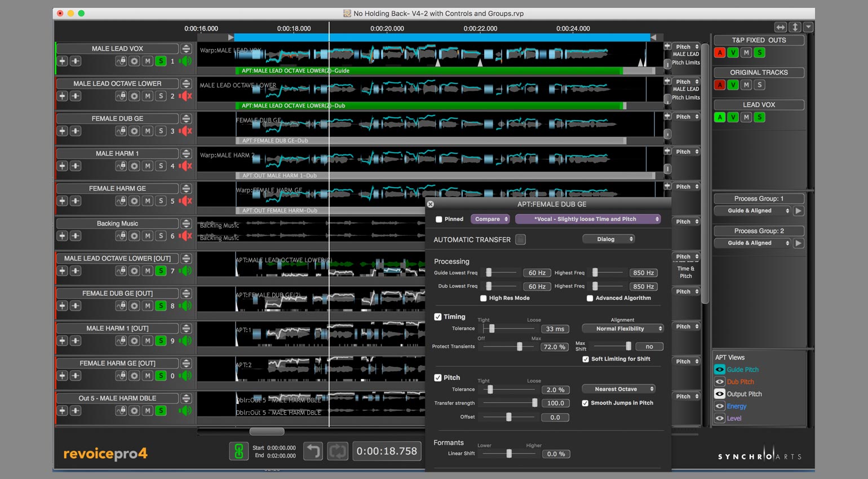Toggle solo S on FEMALE DUB GE [OUT] track
868x479 pixels.
click(161, 305)
